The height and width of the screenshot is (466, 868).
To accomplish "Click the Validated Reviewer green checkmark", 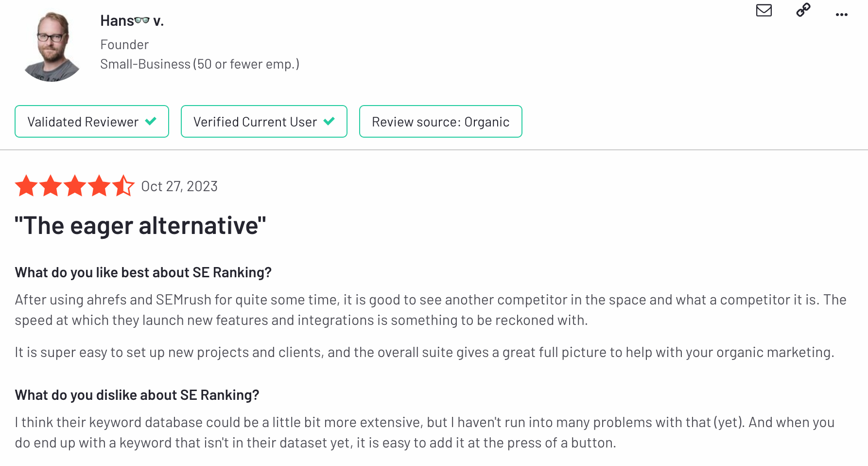I will tap(151, 121).
